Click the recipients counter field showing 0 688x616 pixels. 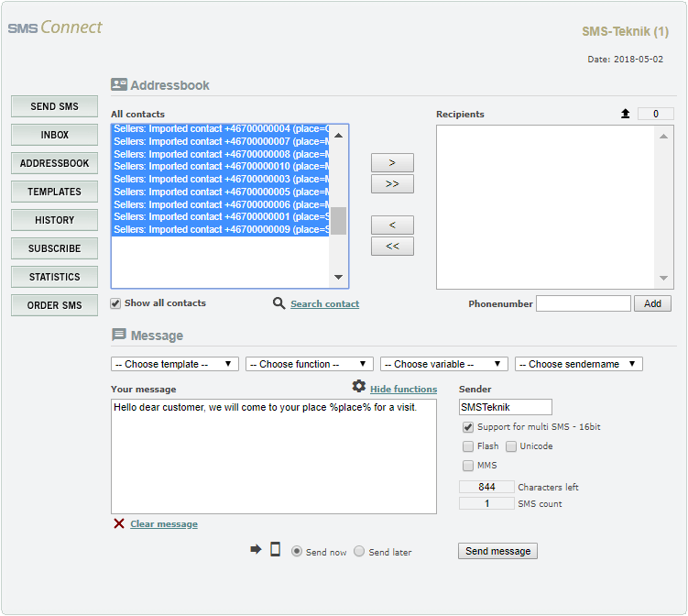coord(656,114)
